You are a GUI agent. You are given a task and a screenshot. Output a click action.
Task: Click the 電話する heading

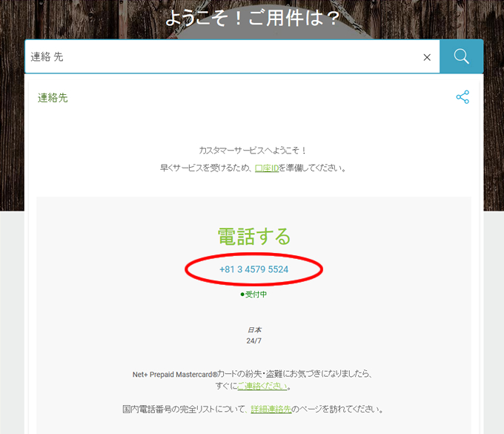coord(254,237)
